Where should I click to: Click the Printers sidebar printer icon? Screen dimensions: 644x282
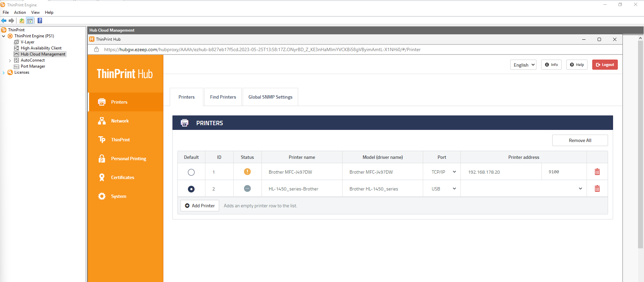point(102,102)
